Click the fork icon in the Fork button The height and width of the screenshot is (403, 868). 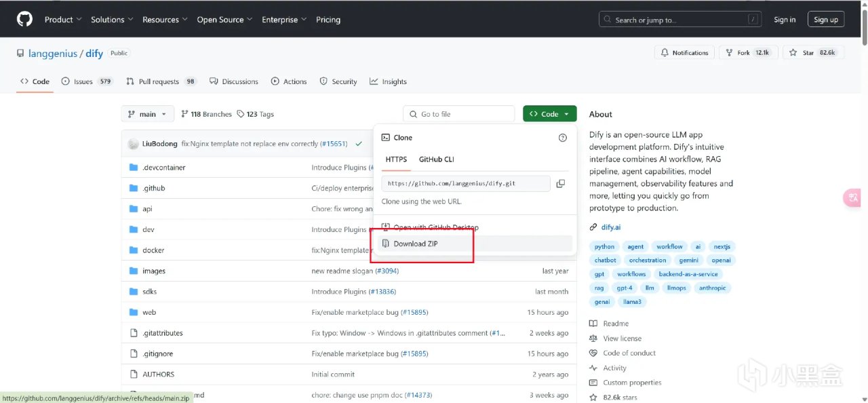click(729, 53)
